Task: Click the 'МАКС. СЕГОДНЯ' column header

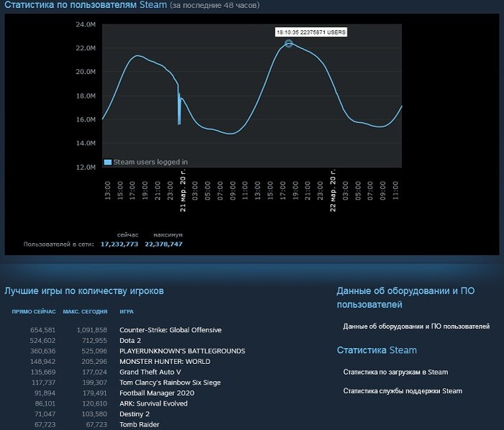Action: pyautogui.click(x=85, y=312)
